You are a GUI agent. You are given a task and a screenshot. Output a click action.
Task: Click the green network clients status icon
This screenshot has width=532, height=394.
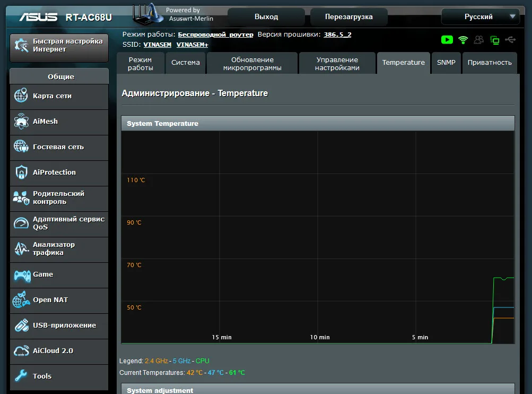click(x=494, y=40)
